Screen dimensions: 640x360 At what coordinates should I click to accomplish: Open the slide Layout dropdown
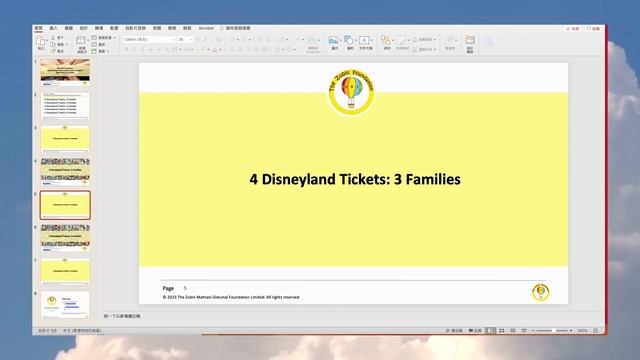click(104, 38)
